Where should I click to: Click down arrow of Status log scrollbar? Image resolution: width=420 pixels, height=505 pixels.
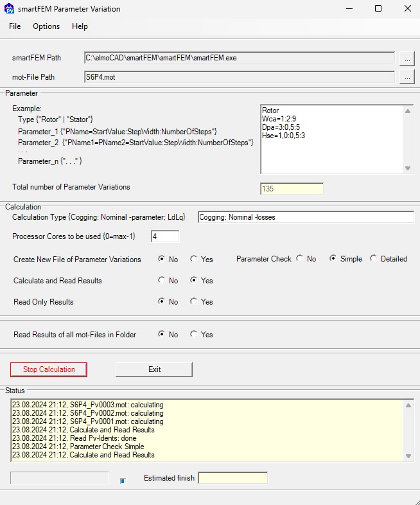coord(408,456)
